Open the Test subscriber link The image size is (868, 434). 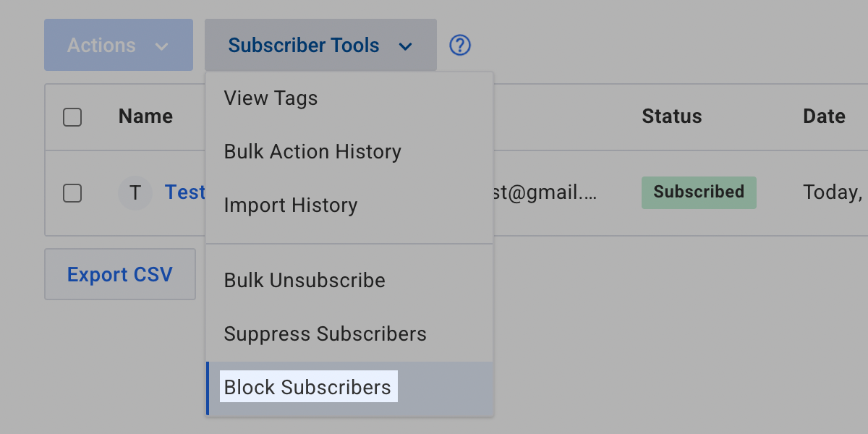pyautogui.click(x=185, y=192)
